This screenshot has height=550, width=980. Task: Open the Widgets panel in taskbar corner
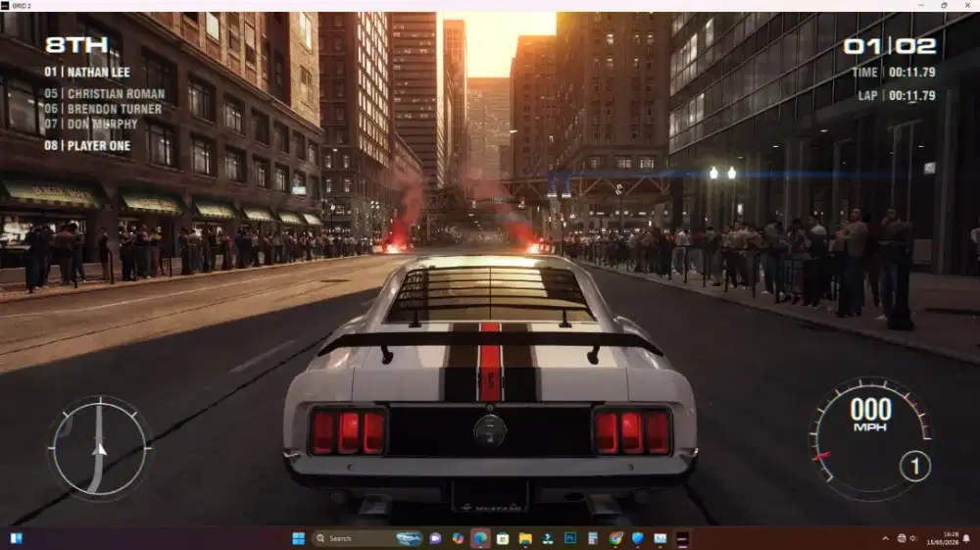point(17,538)
